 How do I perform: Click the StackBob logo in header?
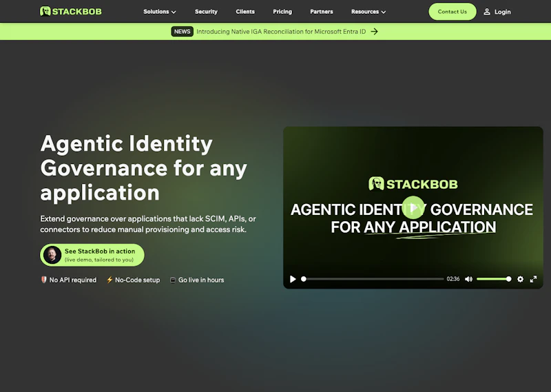click(71, 11)
